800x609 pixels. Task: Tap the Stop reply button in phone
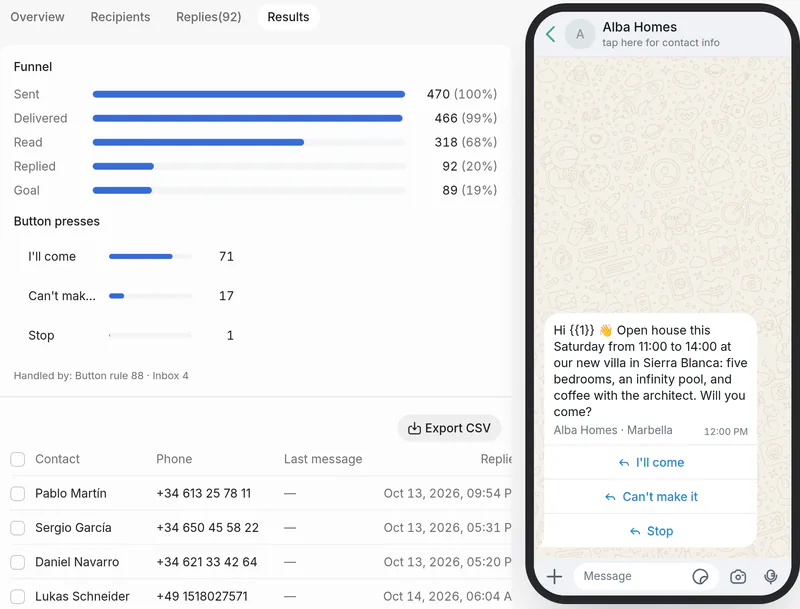[651, 531]
